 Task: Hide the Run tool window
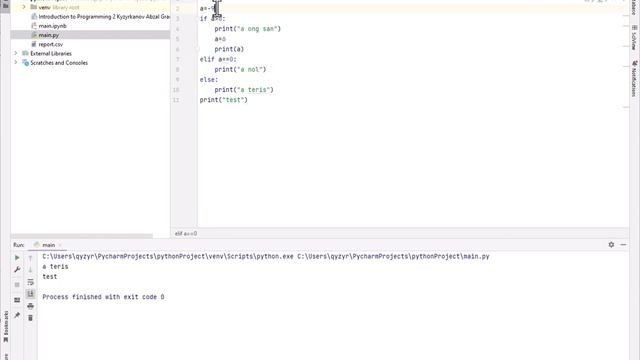point(623,244)
